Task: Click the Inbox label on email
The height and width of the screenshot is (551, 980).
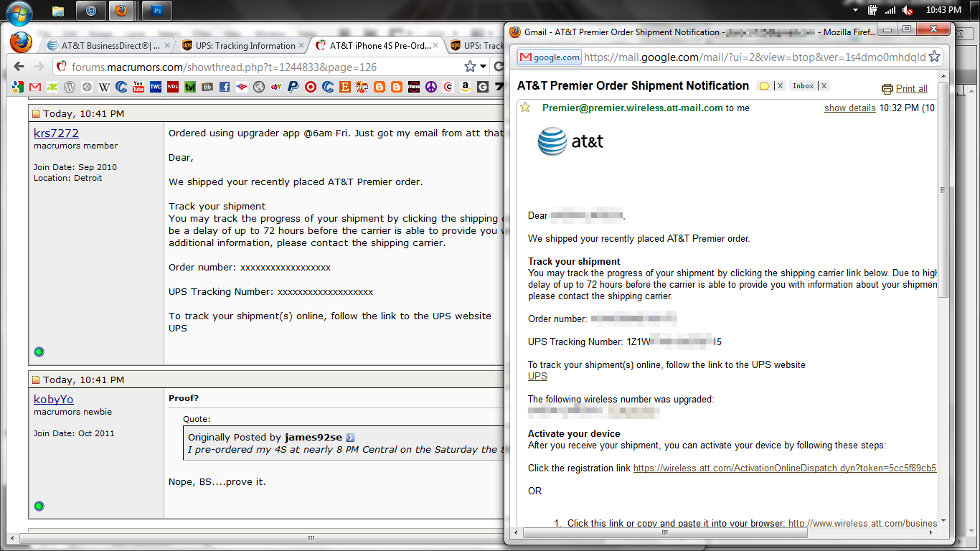Action: click(x=803, y=86)
